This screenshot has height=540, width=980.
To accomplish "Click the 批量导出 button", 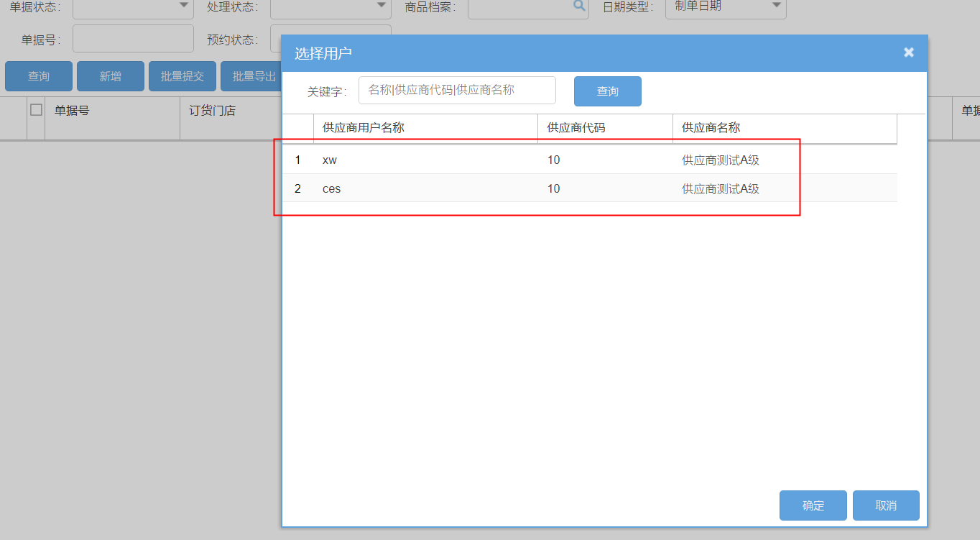I will (x=251, y=76).
